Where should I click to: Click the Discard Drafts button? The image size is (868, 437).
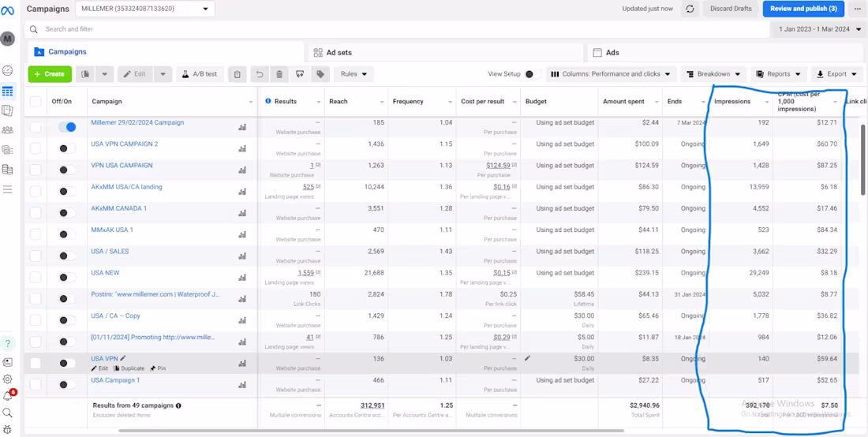tap(731, 9)
